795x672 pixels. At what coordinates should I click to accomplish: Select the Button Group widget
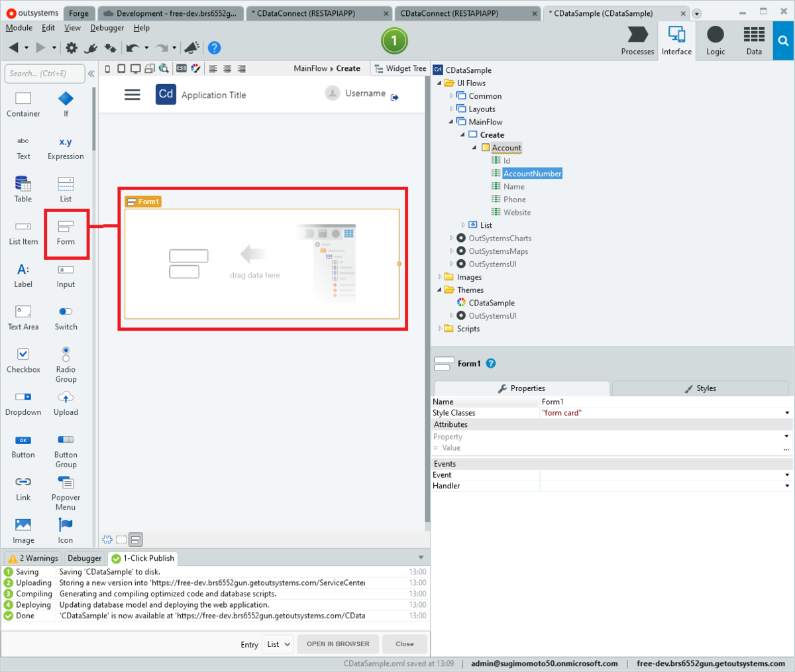tap(66, 451)
